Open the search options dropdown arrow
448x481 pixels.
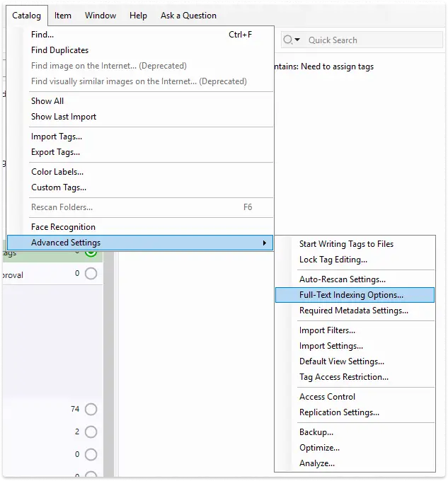pyautogui.click(x=297, y=40)
